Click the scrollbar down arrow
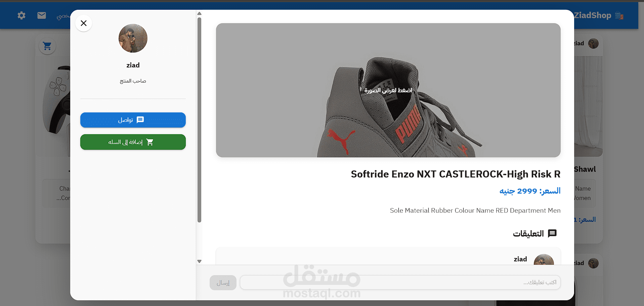Viewport: 644px width, 306px height. [x=199, y=261]
